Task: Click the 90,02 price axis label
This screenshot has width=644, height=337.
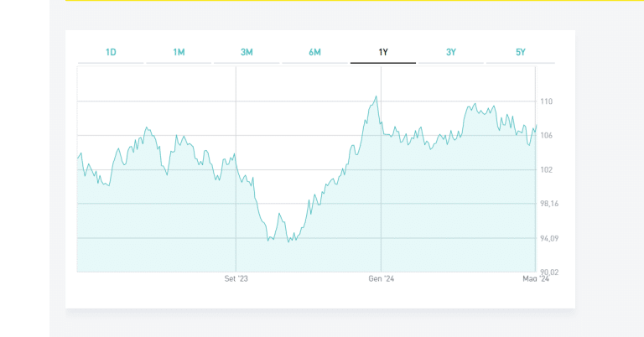Action: coord(549,272)
